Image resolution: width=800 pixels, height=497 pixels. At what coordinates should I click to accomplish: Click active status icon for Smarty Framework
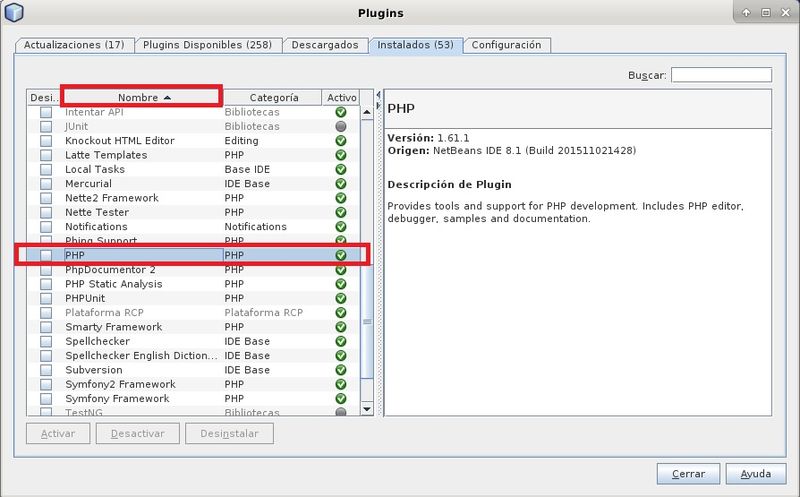tap(341, 327)
